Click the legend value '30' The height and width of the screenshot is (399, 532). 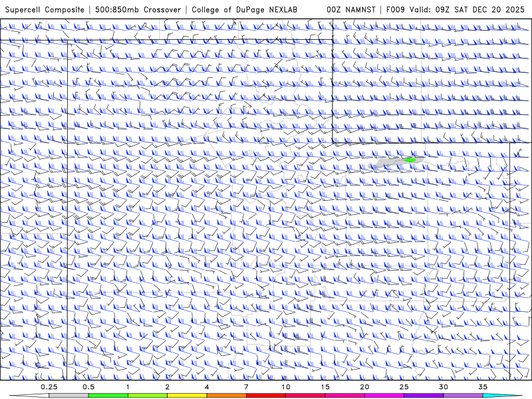point(444,387)
